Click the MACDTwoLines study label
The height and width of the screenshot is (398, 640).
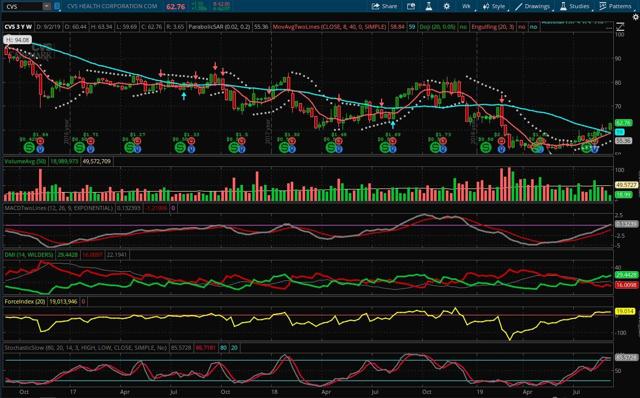[58, 208]
